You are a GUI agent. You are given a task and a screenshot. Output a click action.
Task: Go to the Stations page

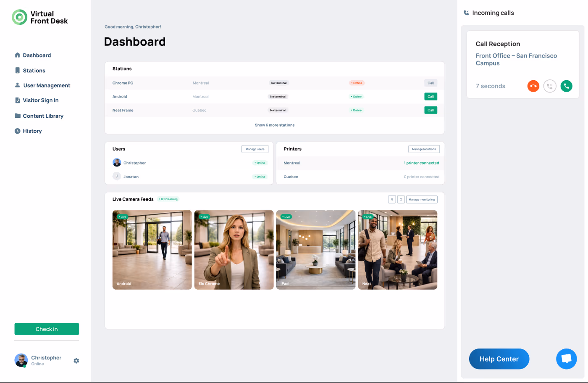34,70
